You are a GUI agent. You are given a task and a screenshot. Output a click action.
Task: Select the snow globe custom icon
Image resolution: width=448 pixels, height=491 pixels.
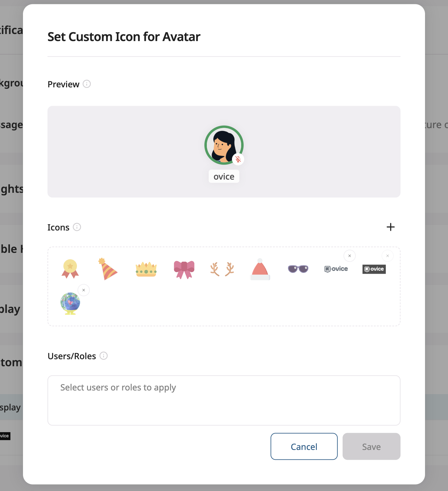pyautogui.click(x=70, y=303)
